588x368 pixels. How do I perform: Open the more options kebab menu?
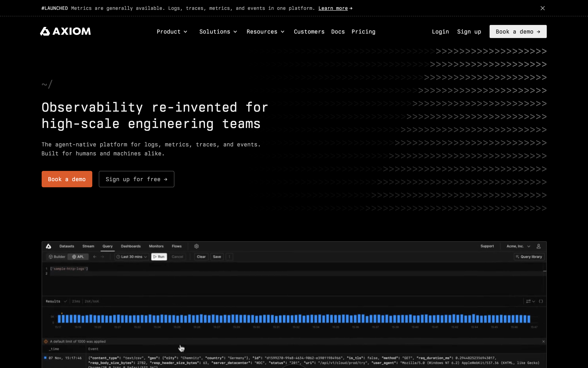229,257
